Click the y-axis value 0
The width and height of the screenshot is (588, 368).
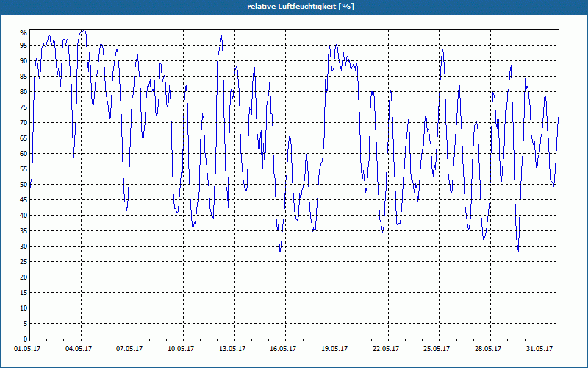coord(26,339)
